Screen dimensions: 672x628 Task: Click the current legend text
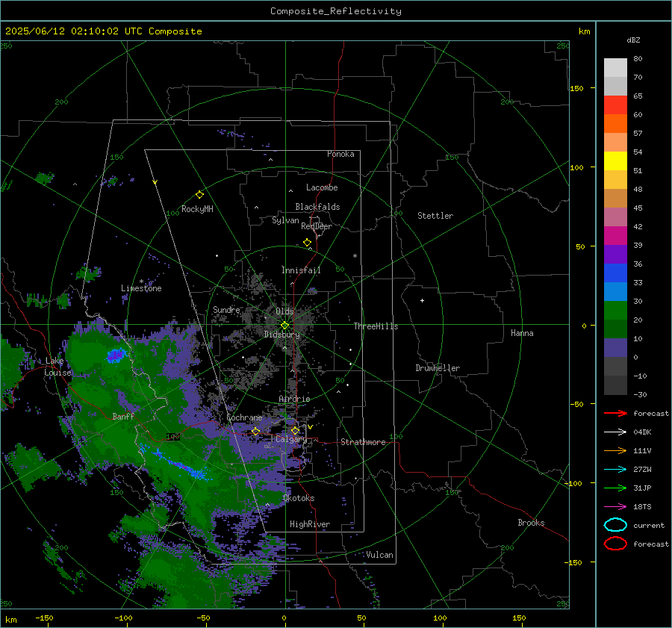[x=649, y=525]
